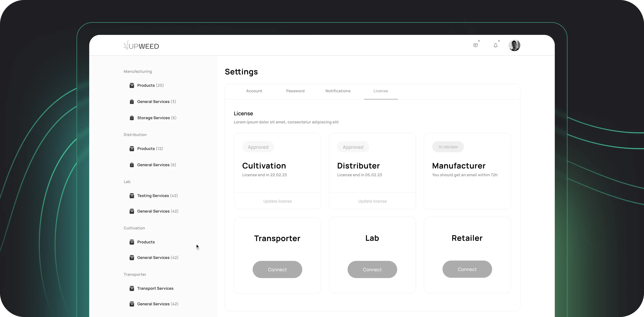
Task: Click the UPWEED logo
Action: (141, 45)
